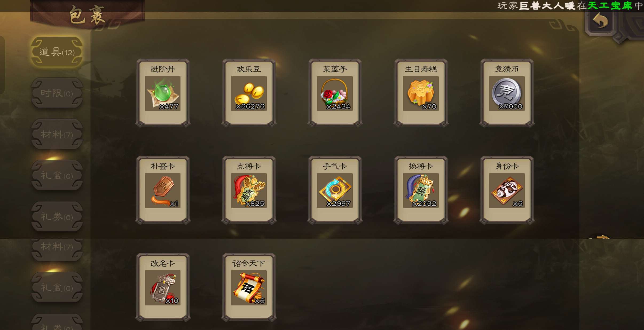Screen dimensions: 644x330
Task: Switch to the 道具(12) tab
Action: pos(57,52)
